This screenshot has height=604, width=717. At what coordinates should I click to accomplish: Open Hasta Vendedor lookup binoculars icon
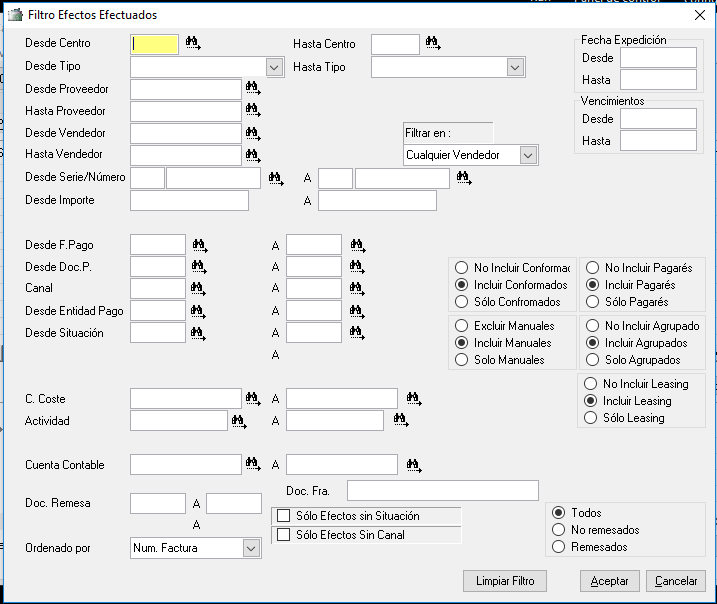pos(253,155)
